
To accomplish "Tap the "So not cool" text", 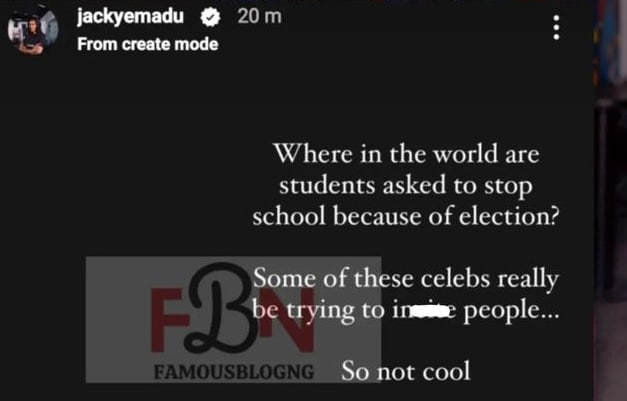I will tap(405, 371).
